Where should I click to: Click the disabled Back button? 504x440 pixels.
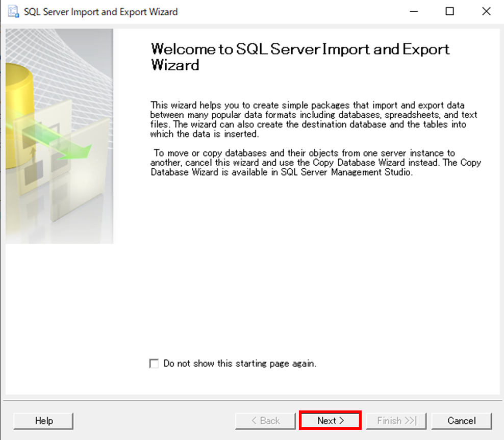265,421
